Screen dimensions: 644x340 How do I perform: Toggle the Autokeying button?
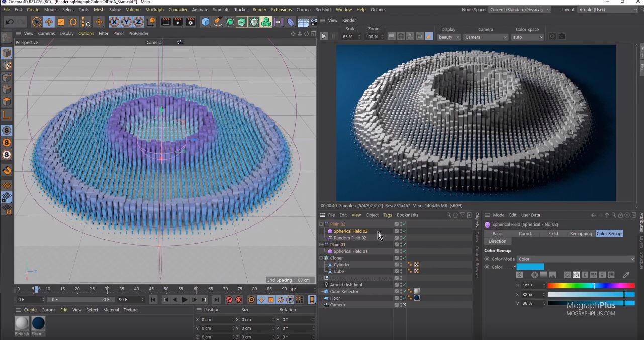pos(238,300)
